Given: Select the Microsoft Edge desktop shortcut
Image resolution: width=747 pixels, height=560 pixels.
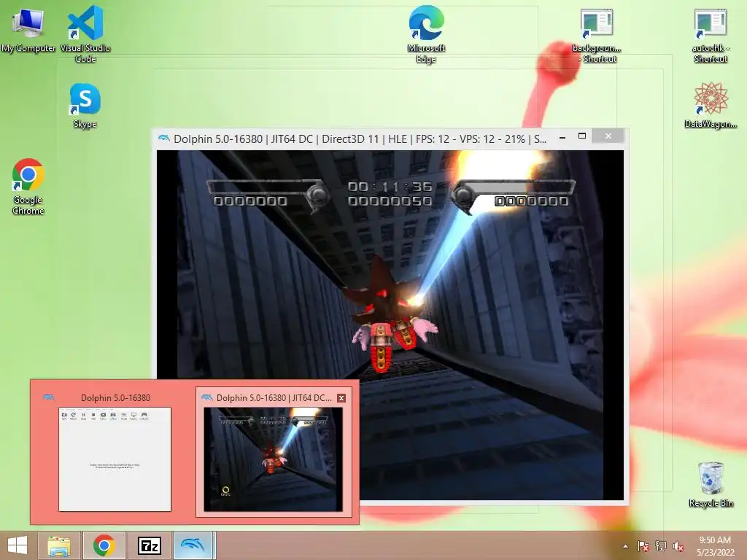Looking at the screenshot, I should (426, 34).
